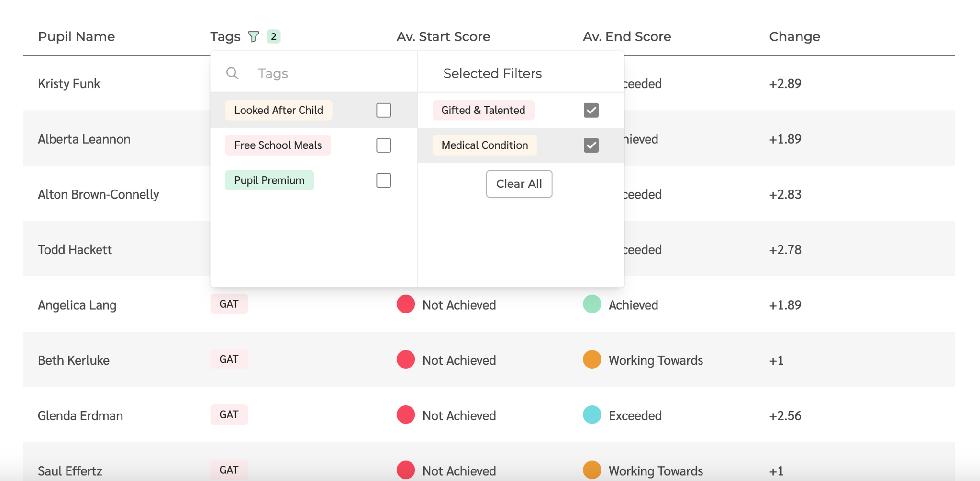980x481 pixels.
Task: Click the Clear All button
Action: [519, 184]
